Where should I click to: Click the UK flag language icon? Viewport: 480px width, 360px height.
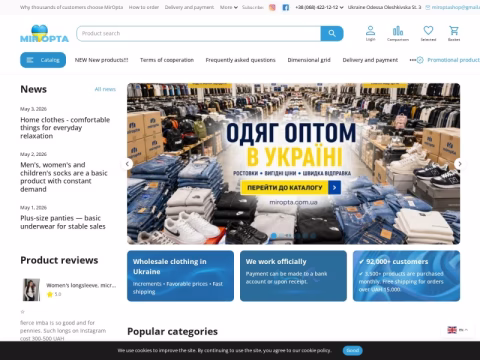(x=452, y=330)
